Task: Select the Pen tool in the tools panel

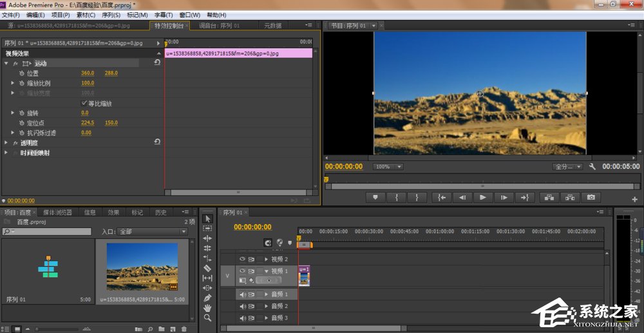Action: point(207,298)
